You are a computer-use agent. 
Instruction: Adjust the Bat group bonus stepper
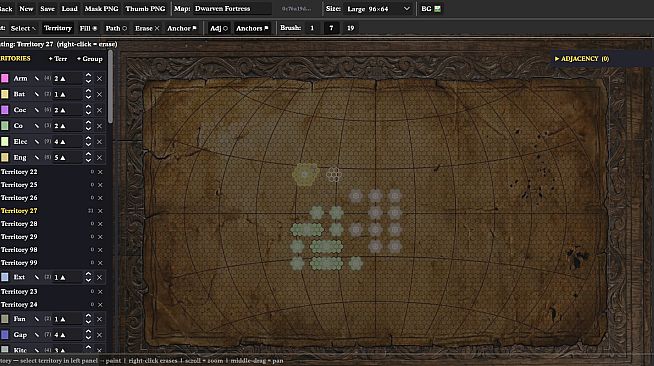(x=88, y=94)
